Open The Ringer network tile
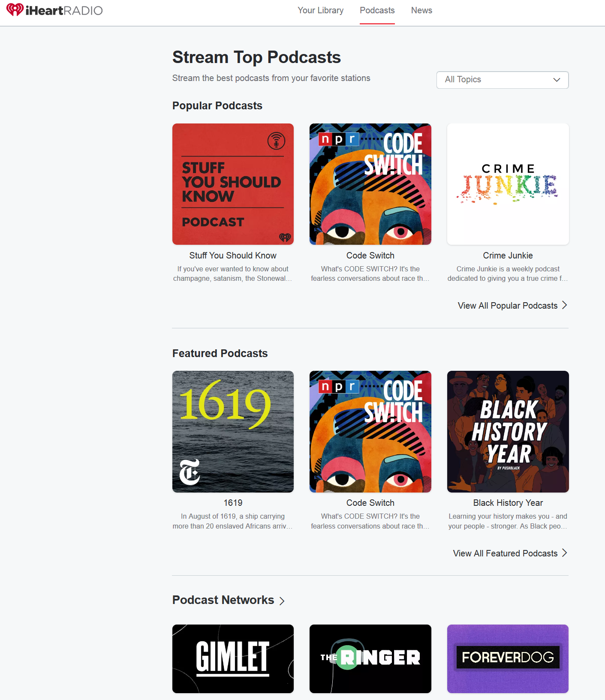Image resolution: width=605 pixels, height=700 pixels. (370, 659)
